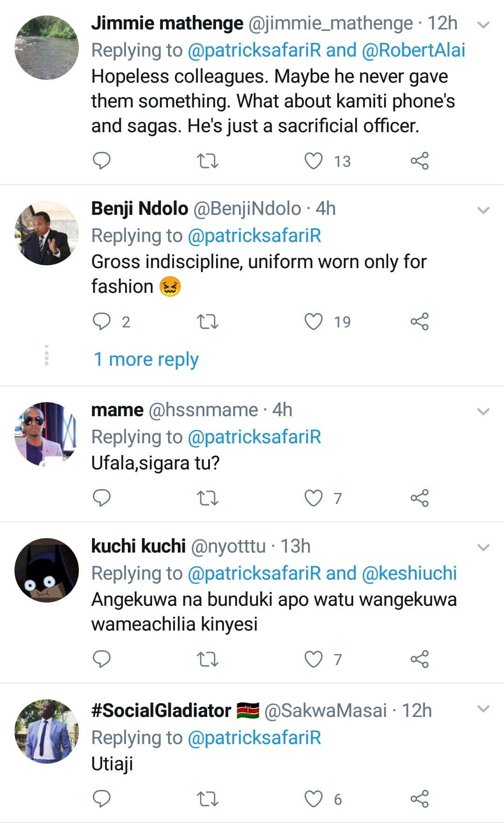The height and width of the screenshot is (823, 504).
Task: Retweet #SocialGladiator's "Utiaji" tweet
Action: 208,799
